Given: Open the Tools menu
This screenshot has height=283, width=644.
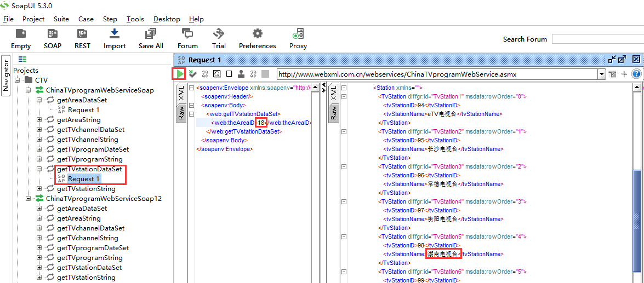Looking at the screenshot, I should click(x=135, y=19).
